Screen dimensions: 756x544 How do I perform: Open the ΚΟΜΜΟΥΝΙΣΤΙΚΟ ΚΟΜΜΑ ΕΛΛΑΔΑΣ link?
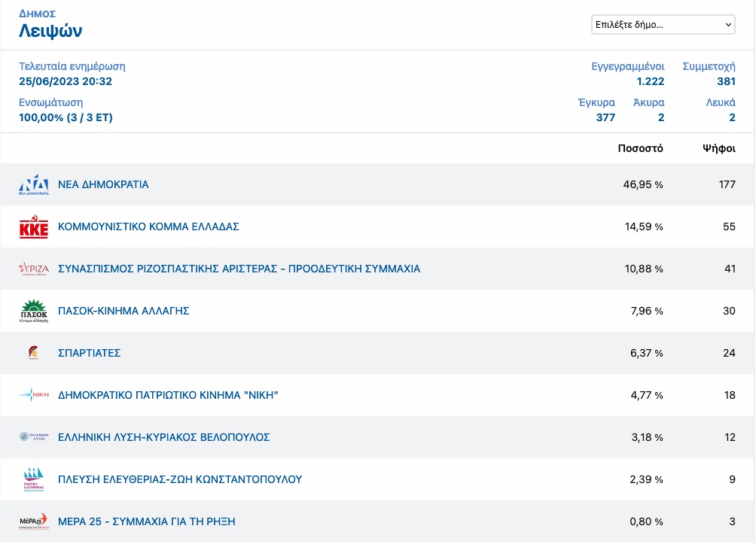click(148, 226)
